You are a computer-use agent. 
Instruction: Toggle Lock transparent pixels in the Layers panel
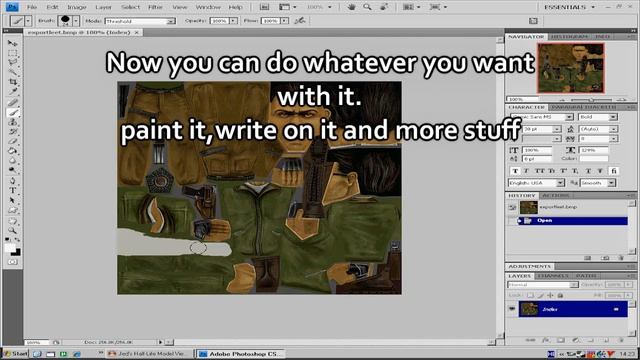click(x=530, y=295)
